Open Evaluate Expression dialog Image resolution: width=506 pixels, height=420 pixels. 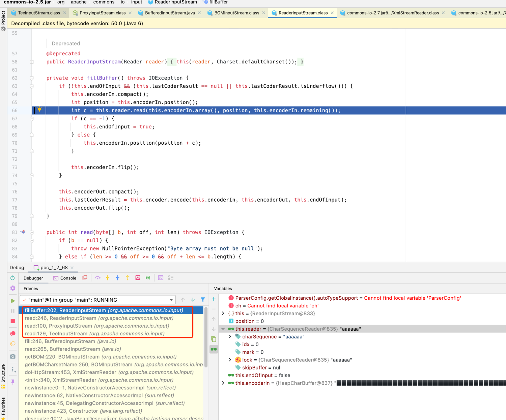pyautogui.click(x=161, y=278)
